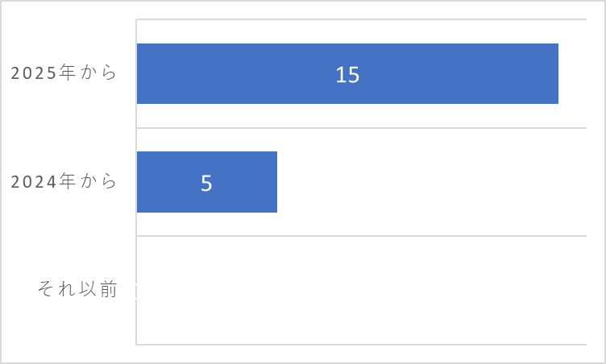Click gridline between 2024年から and それ以前 rows
Image resolution: width=606 pixels, height=364 pixels.
(x=361, y=236)
